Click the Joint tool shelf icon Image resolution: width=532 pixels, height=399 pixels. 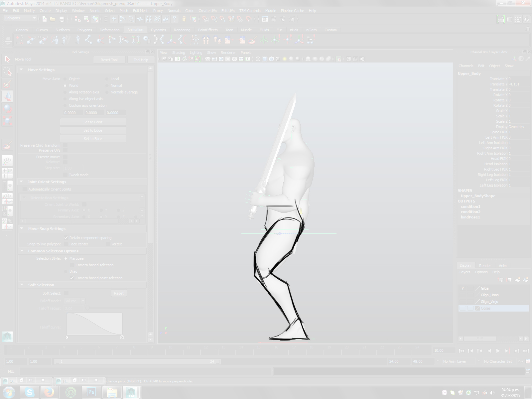click(88, 40)
